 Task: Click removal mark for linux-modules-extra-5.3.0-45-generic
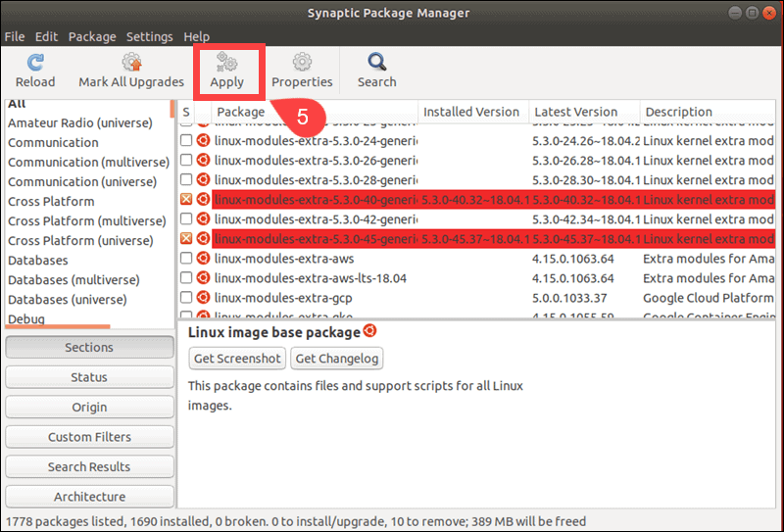point(186,238)
